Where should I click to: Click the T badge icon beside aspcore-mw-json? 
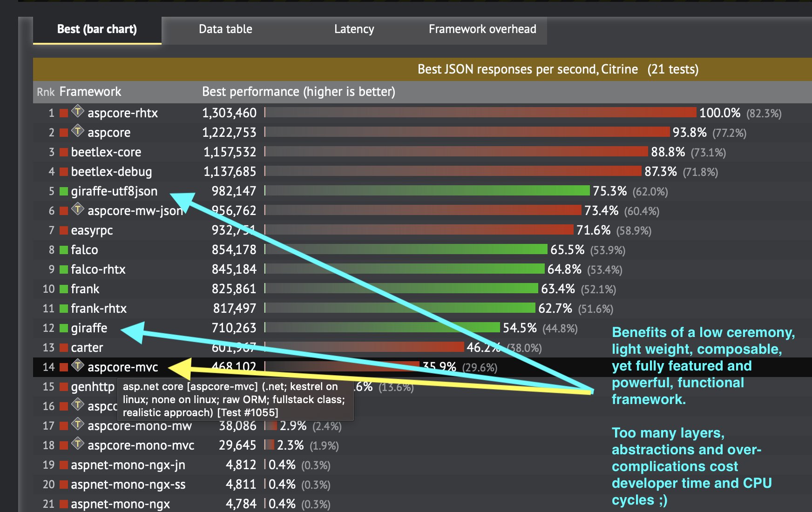(78, 209)
